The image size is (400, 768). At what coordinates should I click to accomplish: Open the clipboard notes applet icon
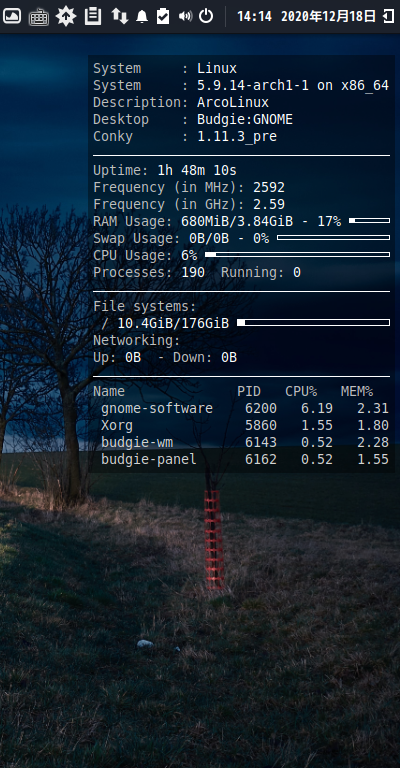[93, 16]
